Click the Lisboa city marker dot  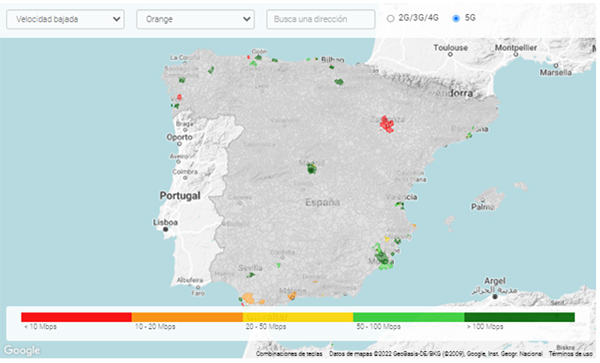pos(165,229)
